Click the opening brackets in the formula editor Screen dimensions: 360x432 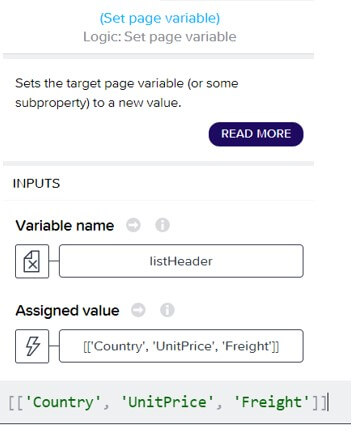(x=16, y=402)
